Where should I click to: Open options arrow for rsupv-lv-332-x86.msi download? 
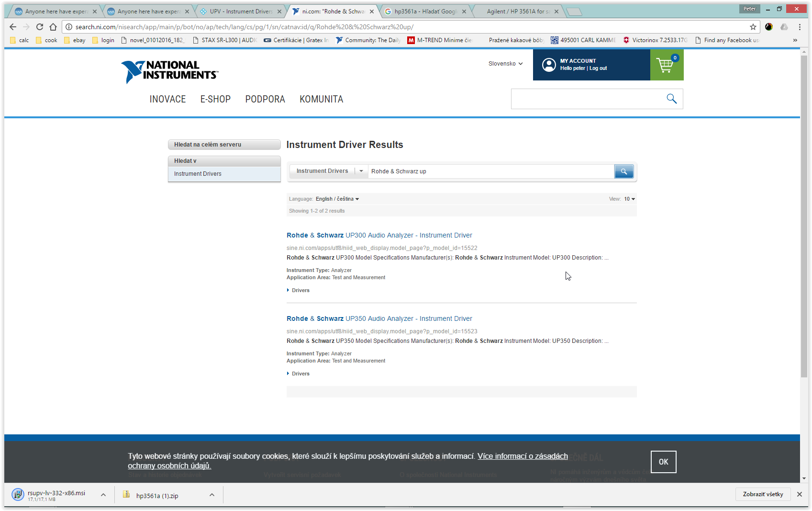103,495
